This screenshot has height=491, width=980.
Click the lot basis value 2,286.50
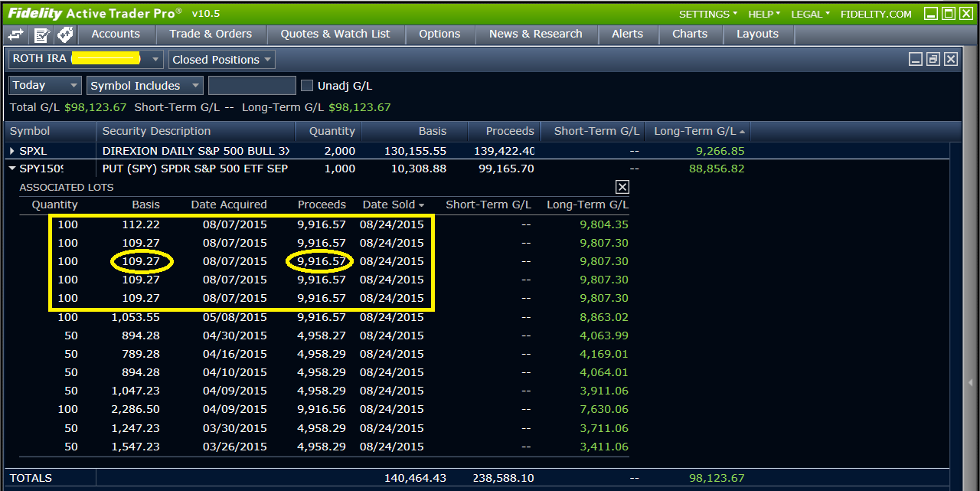pos(136,410)
